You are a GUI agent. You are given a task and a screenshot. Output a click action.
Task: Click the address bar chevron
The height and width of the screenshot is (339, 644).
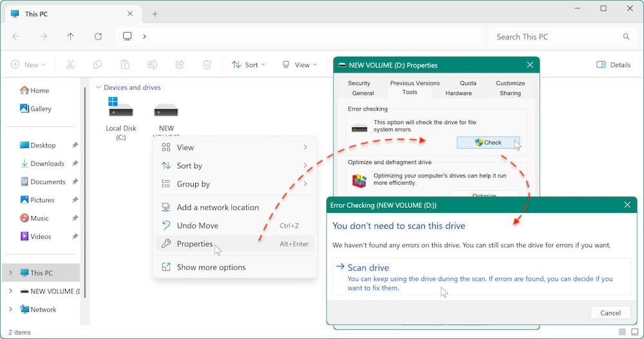144,37
